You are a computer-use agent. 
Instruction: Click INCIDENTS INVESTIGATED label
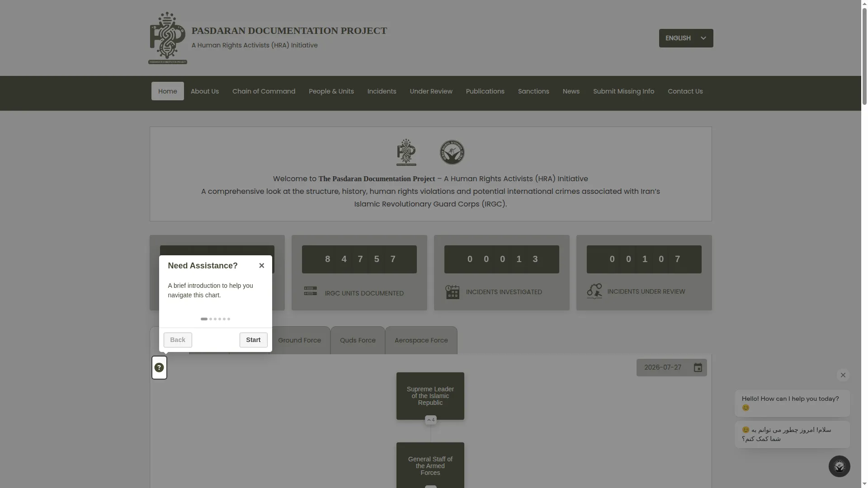(504, 292)
